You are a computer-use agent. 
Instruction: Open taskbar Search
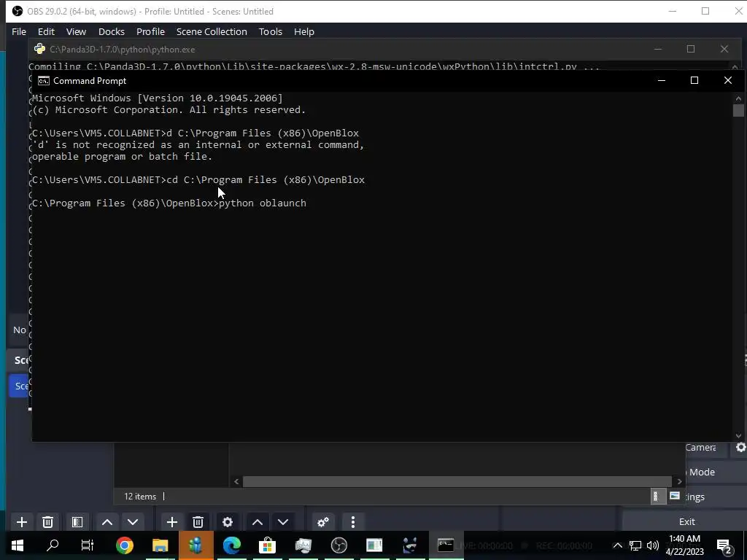pos(53,545)
